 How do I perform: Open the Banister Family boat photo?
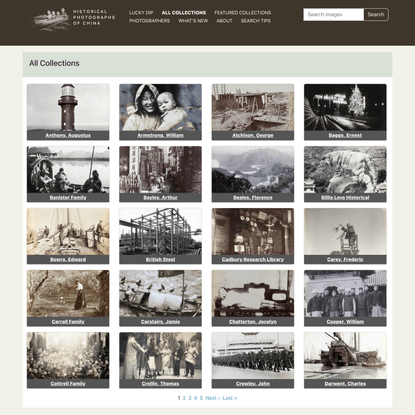click(x=68, y=170)
